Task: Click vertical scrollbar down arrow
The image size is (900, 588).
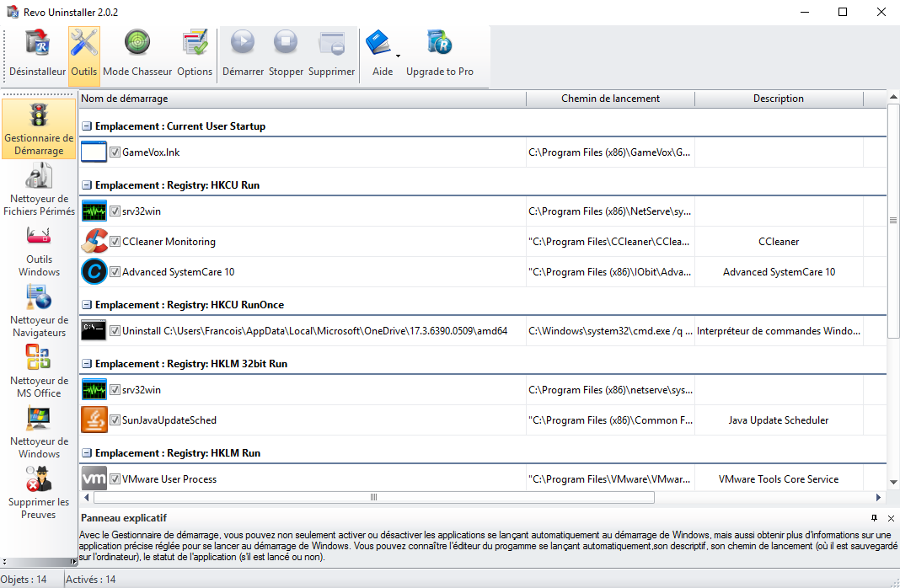Action: 893,483
